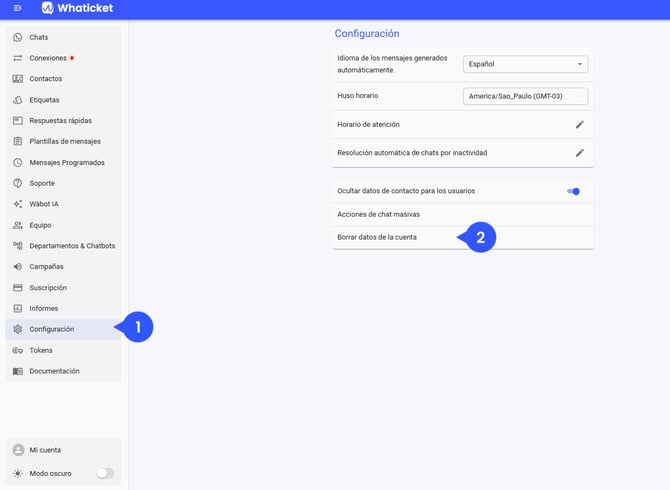Open Contactos menu item
This screenshot has width=670, height=490.
point(64,79)
